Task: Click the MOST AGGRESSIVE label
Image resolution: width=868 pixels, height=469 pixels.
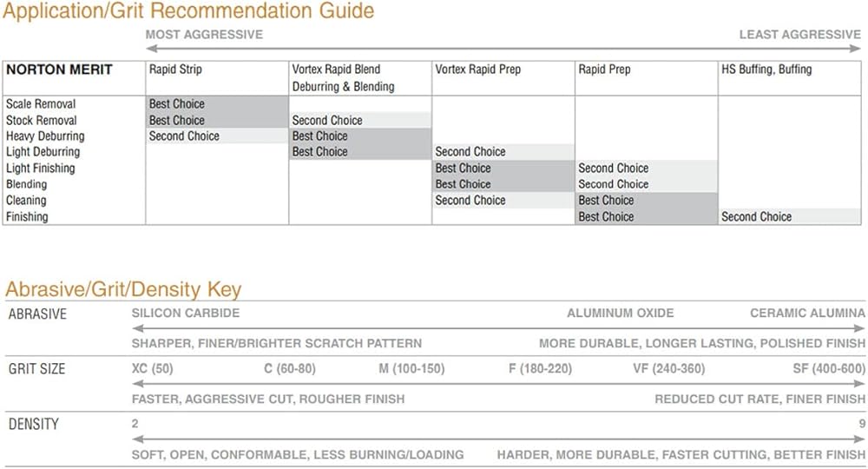Action: [x=204, y=35]
